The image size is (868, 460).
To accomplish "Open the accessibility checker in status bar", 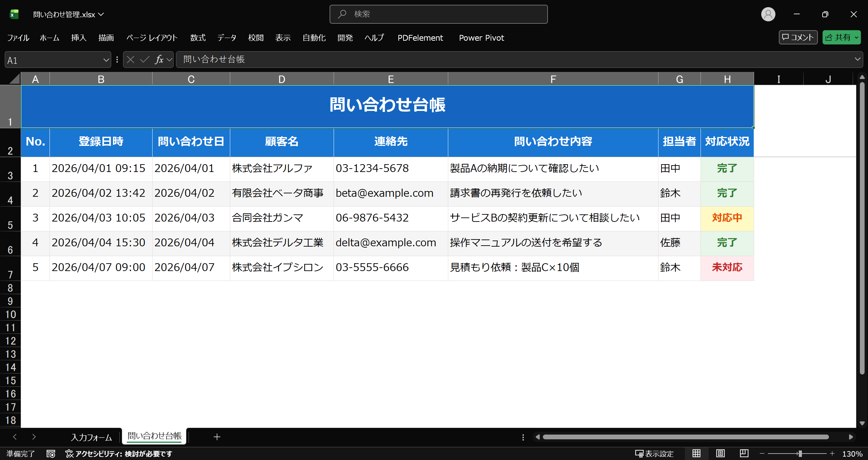I will click(119, 454).
